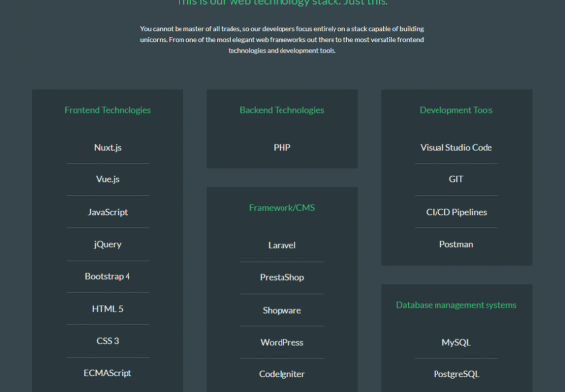Image resolution: width=565 pixels, height=392 pixels.
Task: Click the HTML 5 entry
Action: click(108, 309)
